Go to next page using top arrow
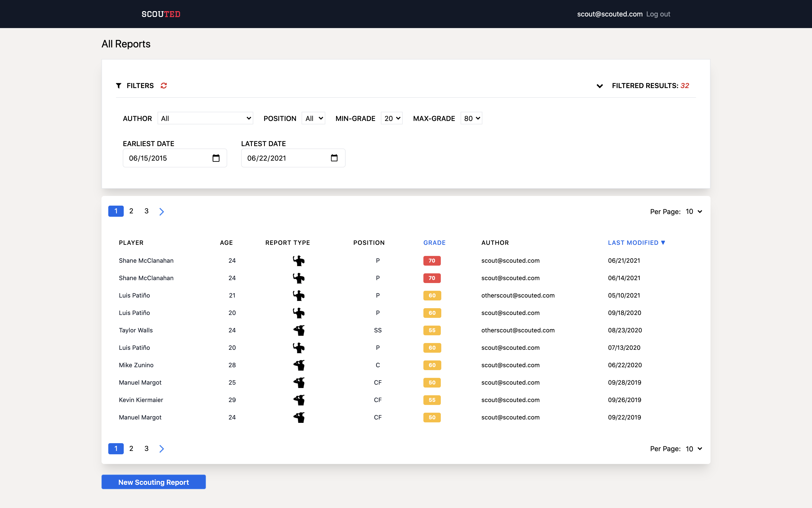812x508 pixels. click(x=161, y=211)
